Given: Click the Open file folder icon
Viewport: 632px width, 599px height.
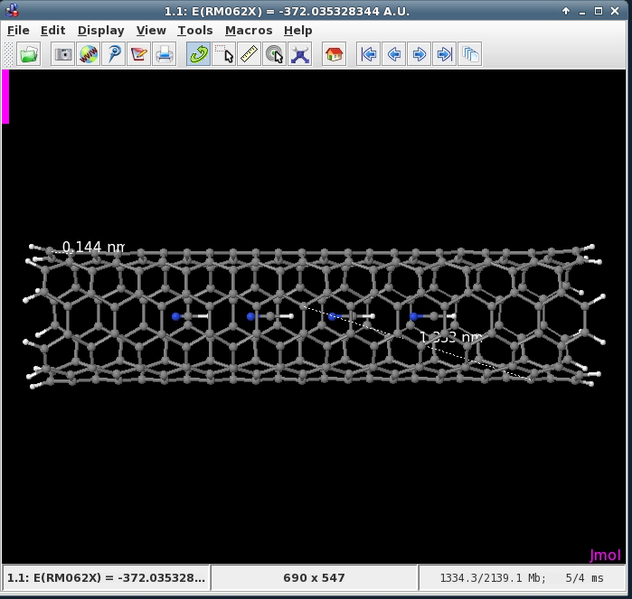Looking at the screenshot, I should point(29,54).
